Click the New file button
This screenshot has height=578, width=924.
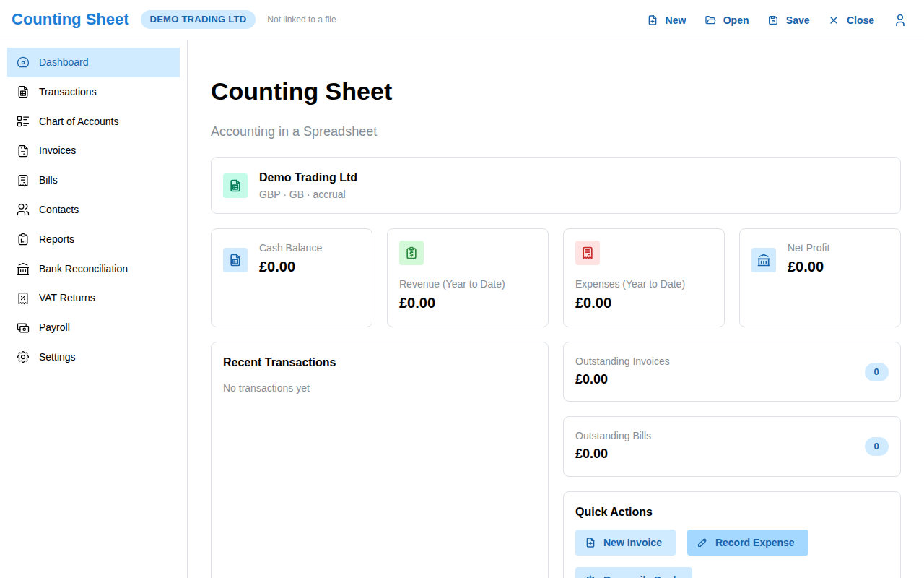click(x=666, y=20)
